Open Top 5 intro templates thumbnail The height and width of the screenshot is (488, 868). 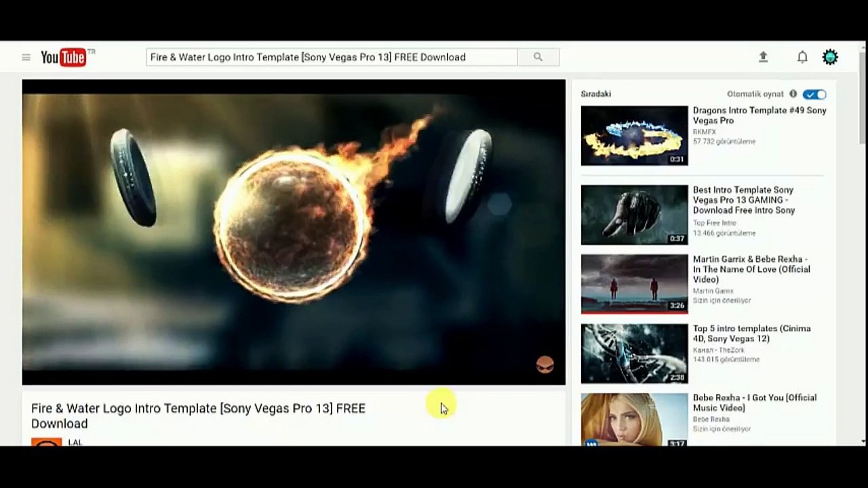coord(634,353)
